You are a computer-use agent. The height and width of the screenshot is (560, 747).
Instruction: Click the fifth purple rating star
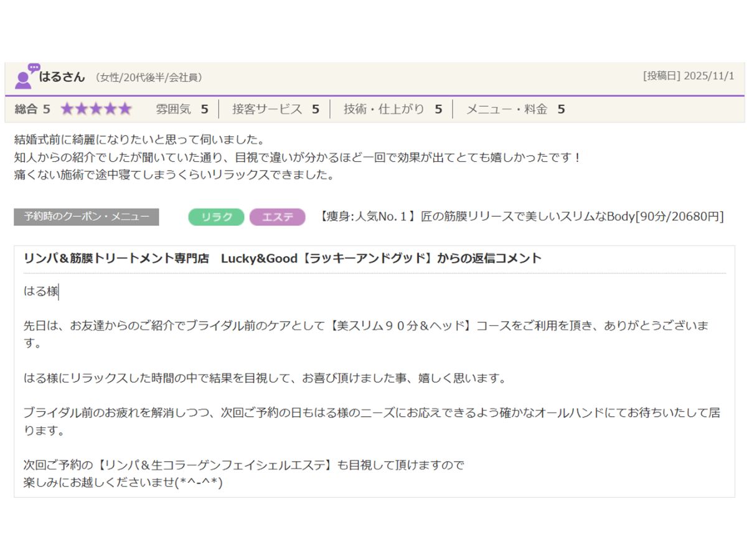[125, 110]
